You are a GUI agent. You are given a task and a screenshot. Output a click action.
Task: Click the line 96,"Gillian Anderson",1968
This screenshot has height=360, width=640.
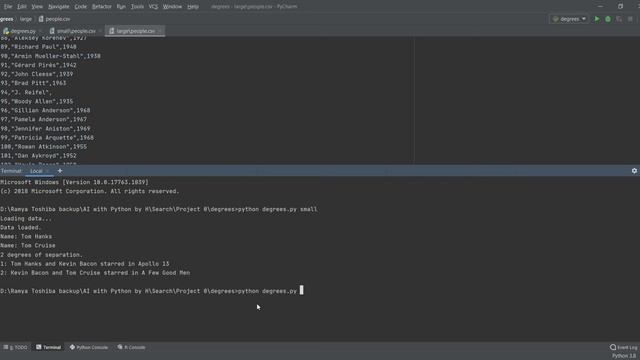point(45,110)
